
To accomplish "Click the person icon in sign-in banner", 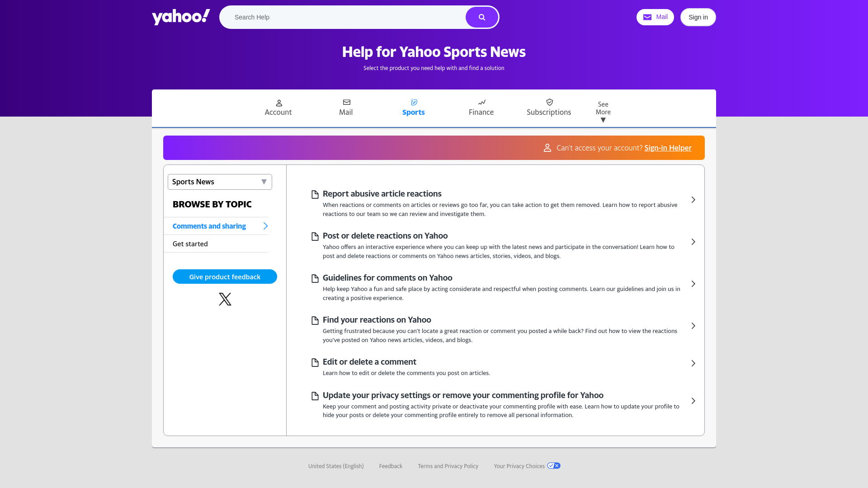I will (x=547, y=148).
